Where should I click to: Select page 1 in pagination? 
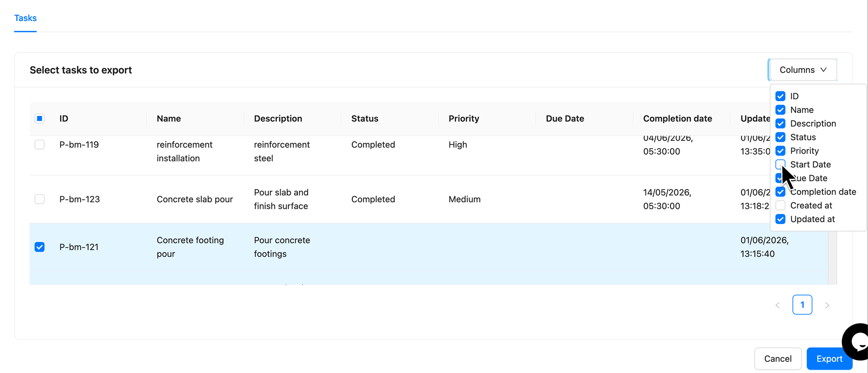802,305
